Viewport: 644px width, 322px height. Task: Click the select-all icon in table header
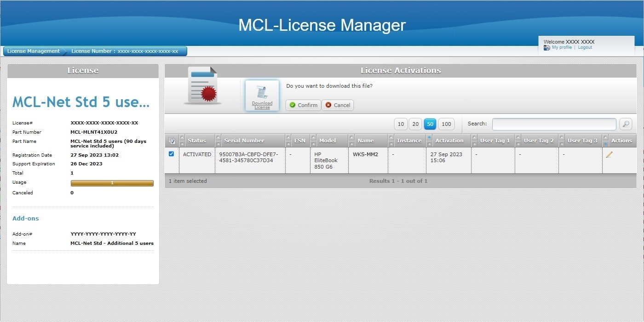(x=172, y=141)
